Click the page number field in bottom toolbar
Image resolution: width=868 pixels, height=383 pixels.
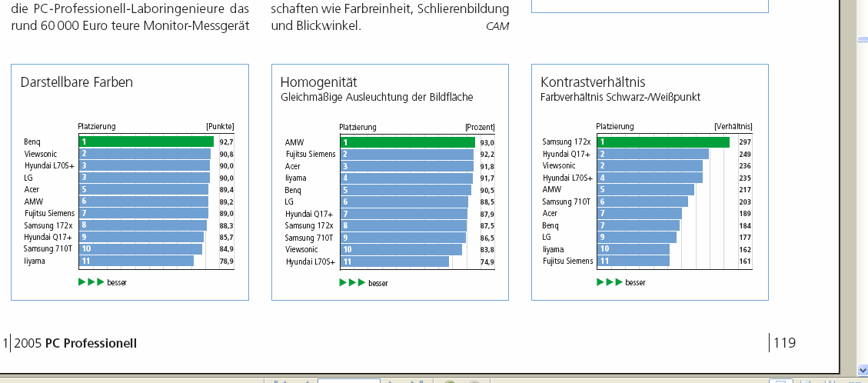click(348, 381)
